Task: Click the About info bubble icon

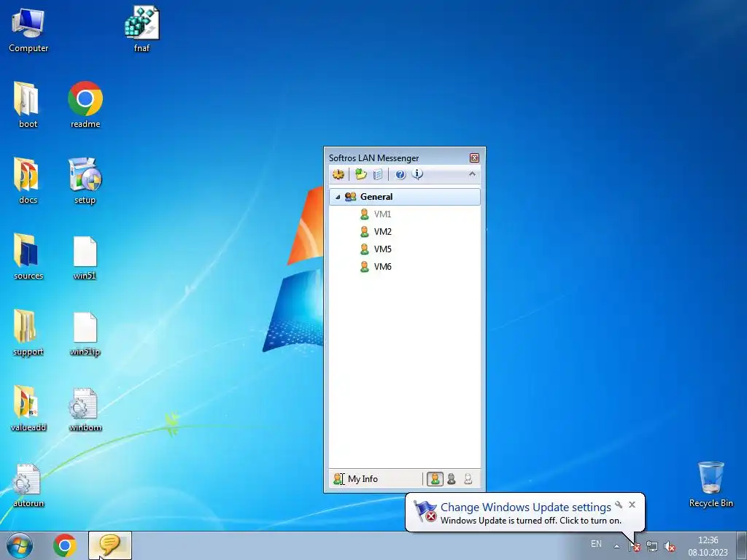Action: coord(417,174)
